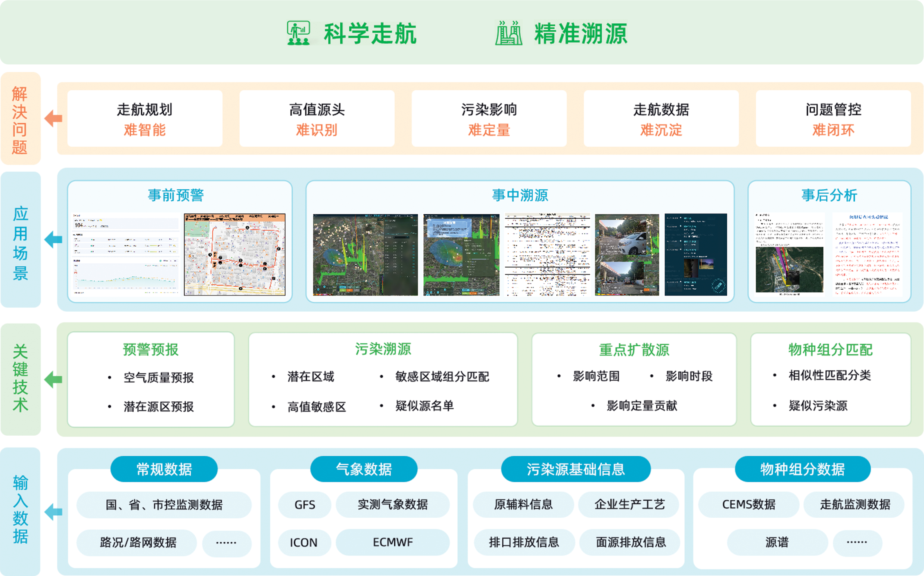Open the dark timeline panel thumbnail
This screenshot has width=924, height=576.
[696, 254]
